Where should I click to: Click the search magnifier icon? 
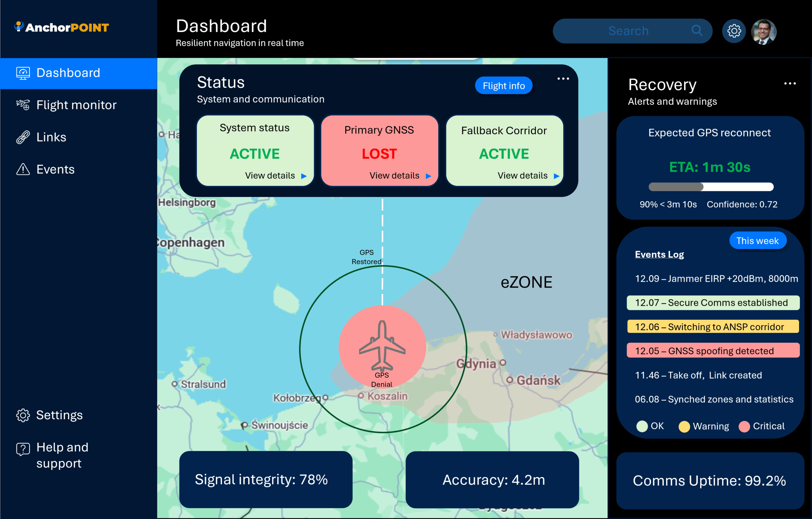pyautogui.click(x=697, y=31)
